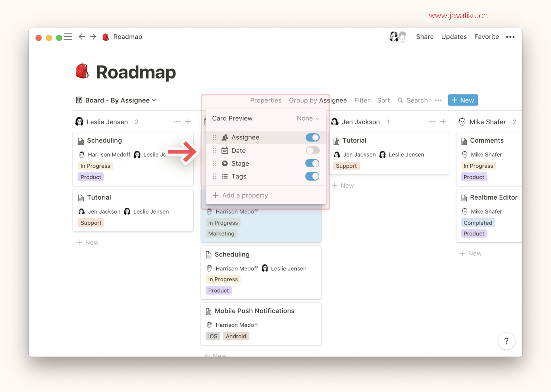This screenshot has width=551, height=392.
Task: Disable the Stage property toggle
Action: [x=312, y=163]
